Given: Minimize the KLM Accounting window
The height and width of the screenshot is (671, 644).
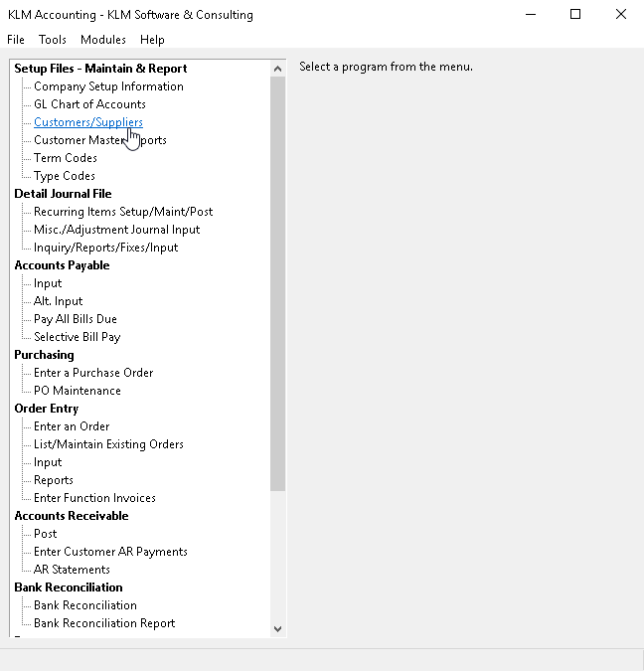Looking at the screenshot, I should [531, 15].
